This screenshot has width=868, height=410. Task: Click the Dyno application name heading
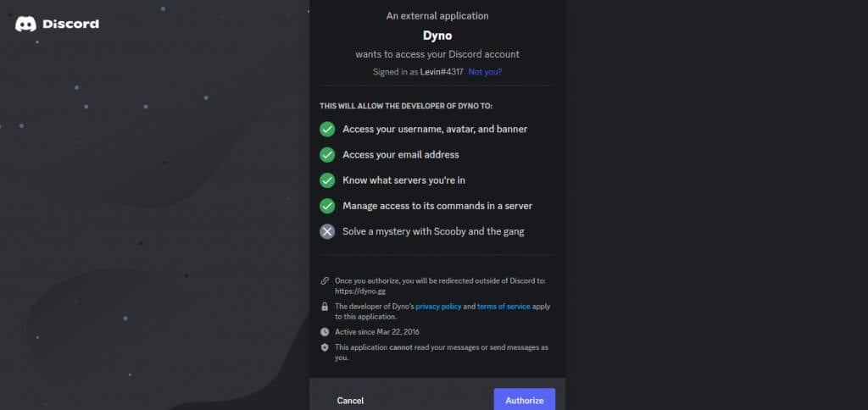(x=437, y=36)
